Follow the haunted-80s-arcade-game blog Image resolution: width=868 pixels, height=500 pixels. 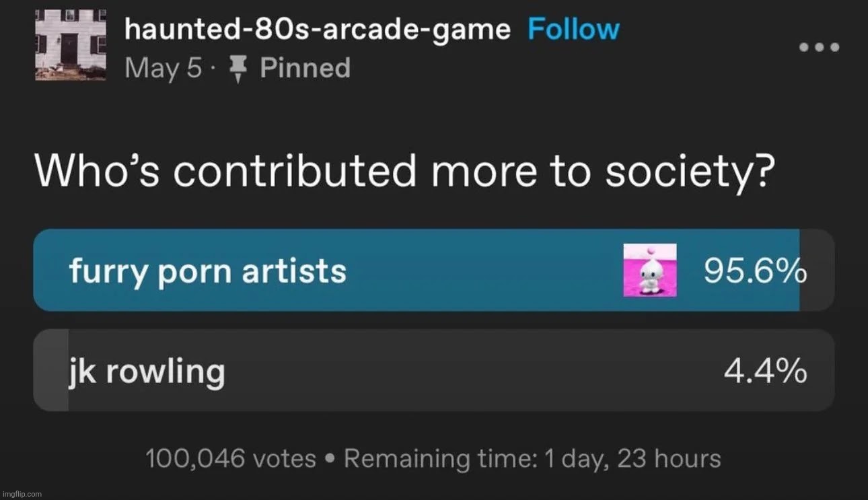[573, 30]
